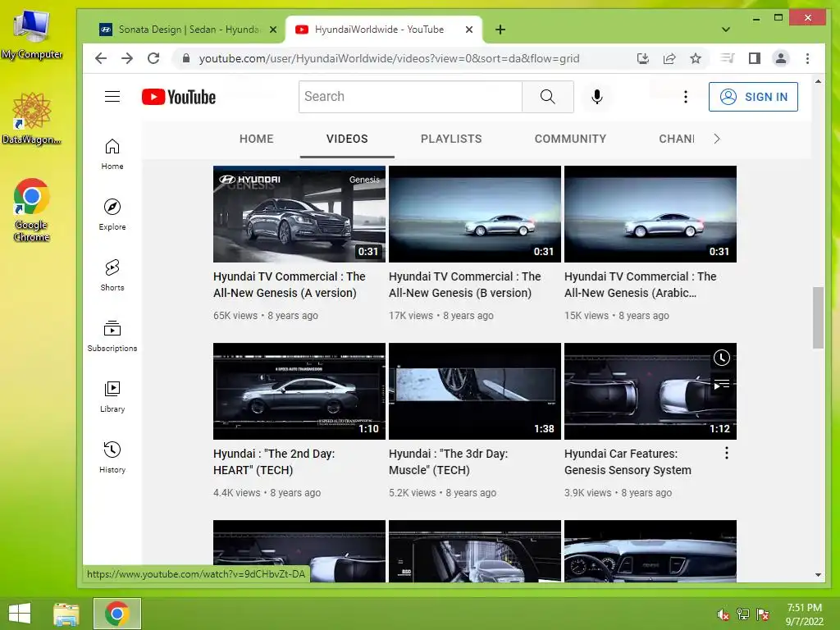Screen dimensions: 840x630
Task: Click the search magnifier button
Action: [547, 97]
